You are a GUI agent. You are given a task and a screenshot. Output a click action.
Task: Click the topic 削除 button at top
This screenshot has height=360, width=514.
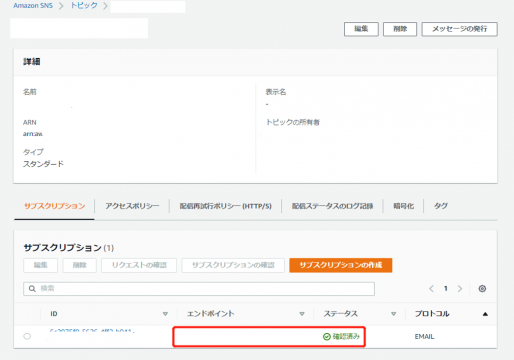pyautogui.click(x=400, y=29)
